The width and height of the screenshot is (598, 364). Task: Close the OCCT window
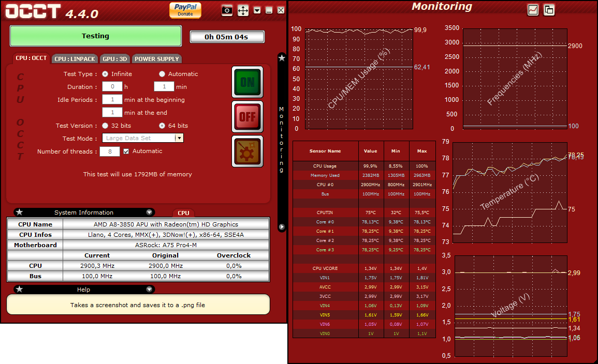[281, 10]
